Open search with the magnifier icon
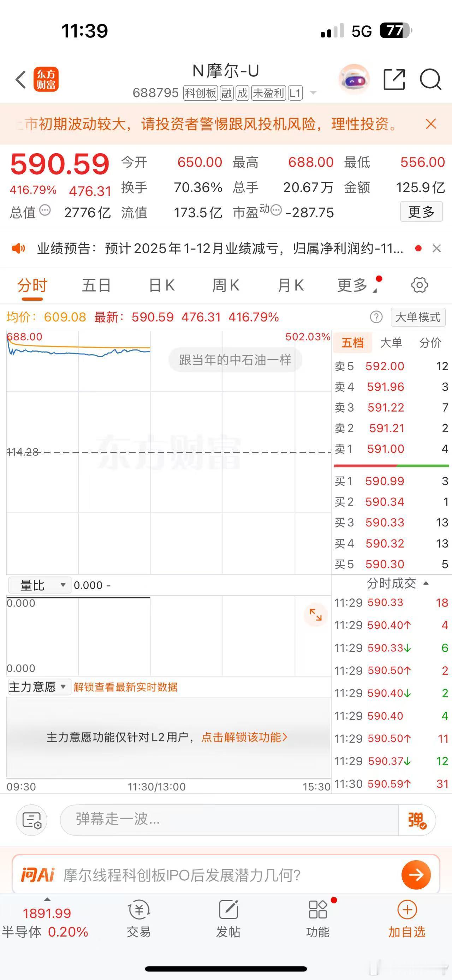Screen dimensions: 452x980 431,79
